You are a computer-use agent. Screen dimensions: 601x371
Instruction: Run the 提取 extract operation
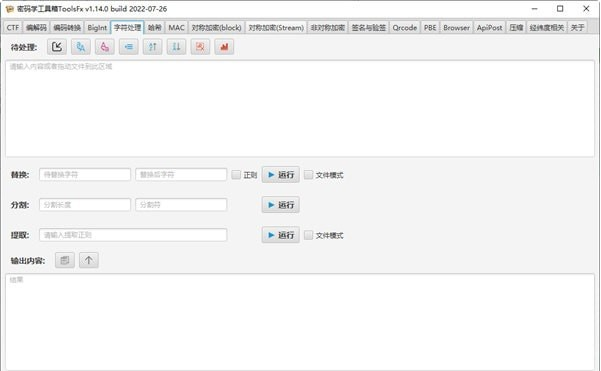point(281,235)
